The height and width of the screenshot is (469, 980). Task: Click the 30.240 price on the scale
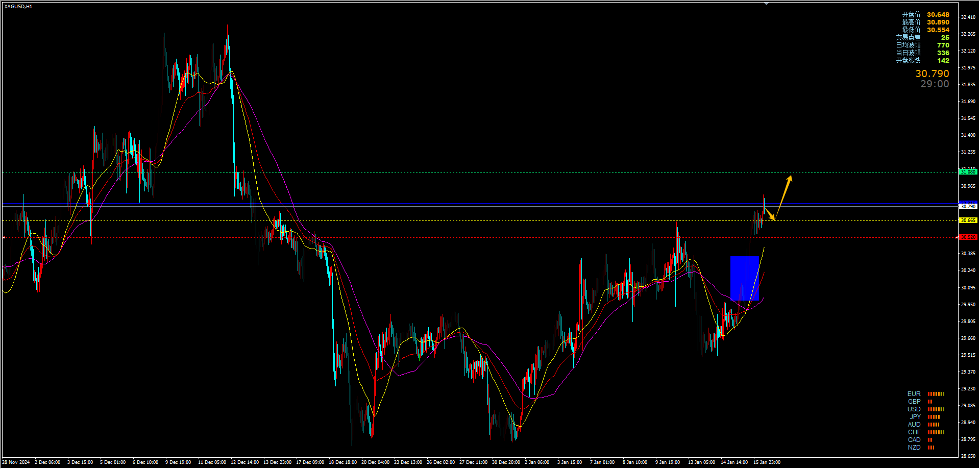[x=968, y=270]
